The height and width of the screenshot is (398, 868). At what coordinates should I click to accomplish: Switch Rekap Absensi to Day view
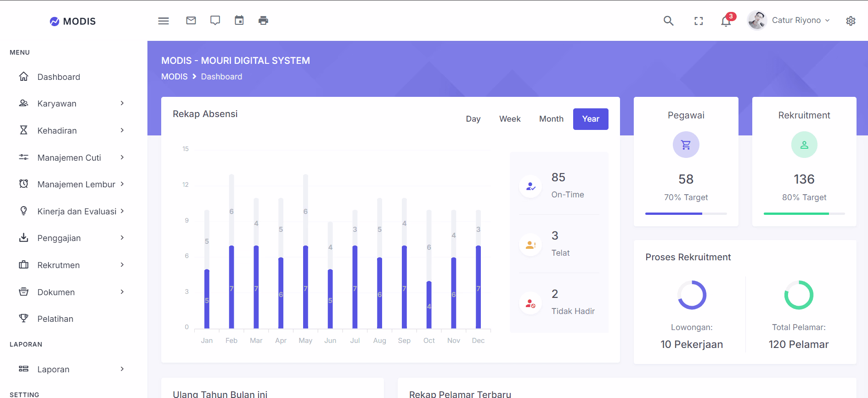click(473, 119)
